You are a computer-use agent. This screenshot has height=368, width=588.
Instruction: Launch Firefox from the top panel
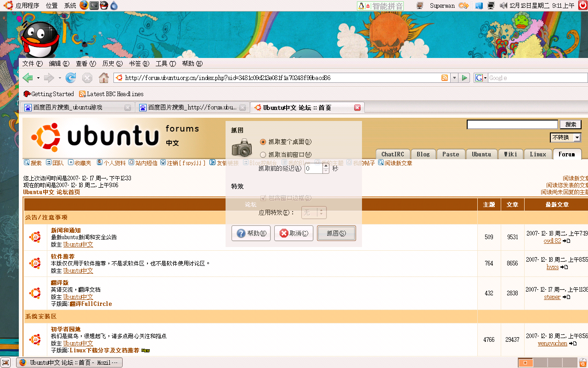84,6
